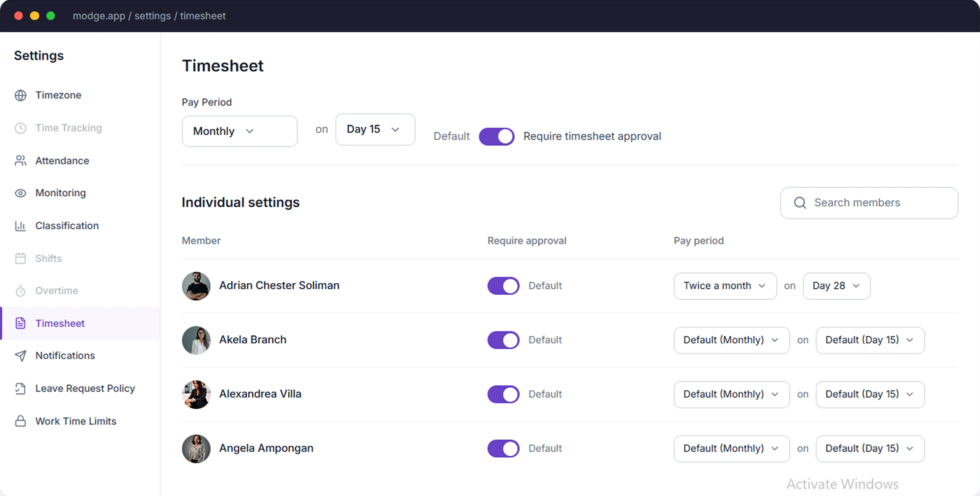Screen dimensions: 980x496
Task: Click the yellow window minimize button
Action: (x=35, y=16)
